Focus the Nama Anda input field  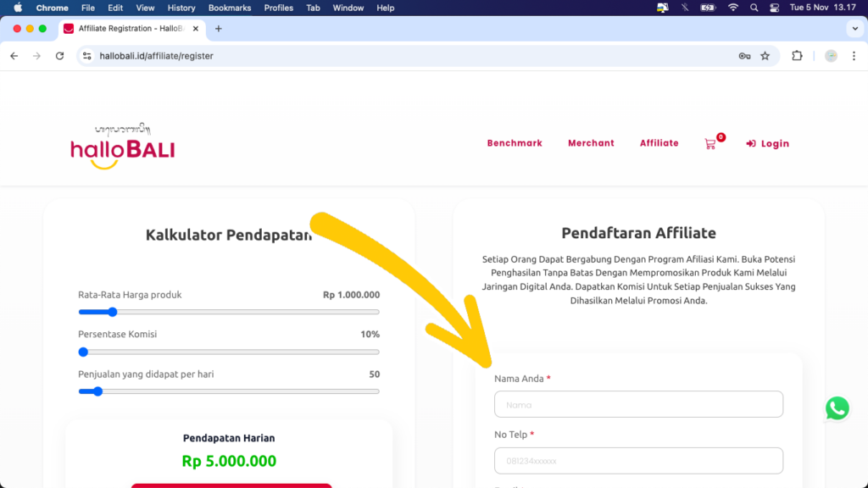coord(638,404)
